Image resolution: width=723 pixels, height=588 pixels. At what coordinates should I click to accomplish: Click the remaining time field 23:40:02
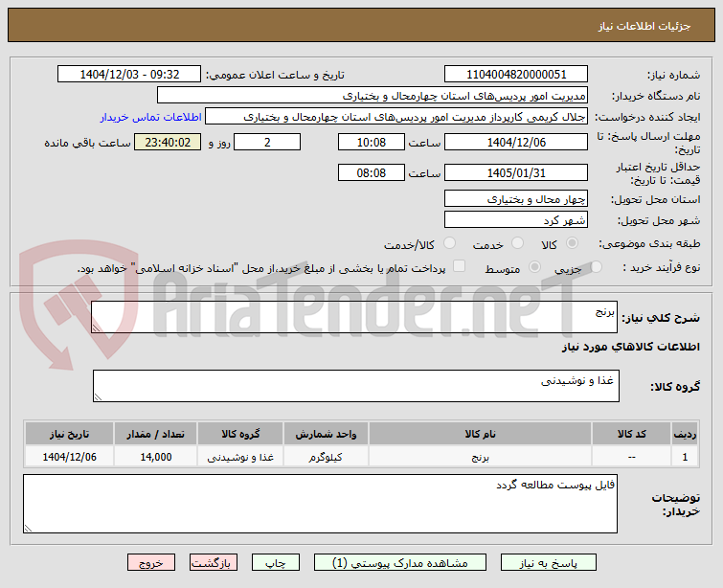tap(168, 143)
